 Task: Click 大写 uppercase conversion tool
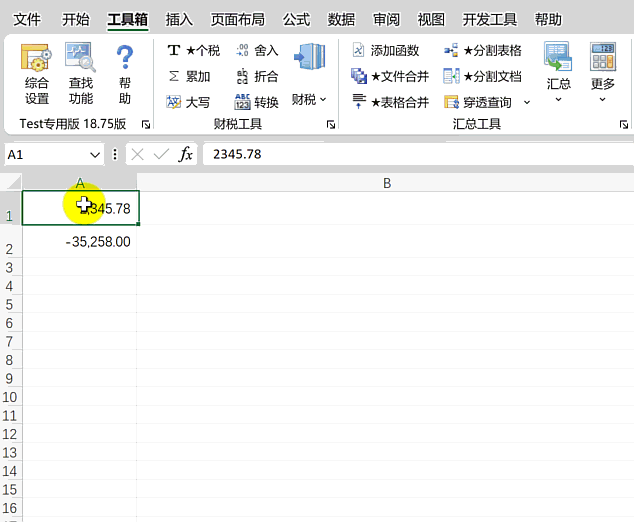coord(189,102)
